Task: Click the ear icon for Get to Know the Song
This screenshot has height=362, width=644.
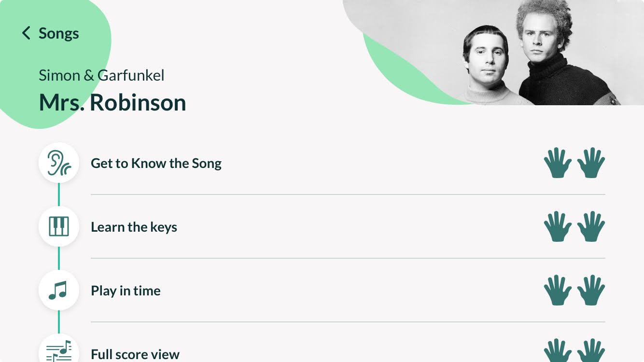Action: 59,163
